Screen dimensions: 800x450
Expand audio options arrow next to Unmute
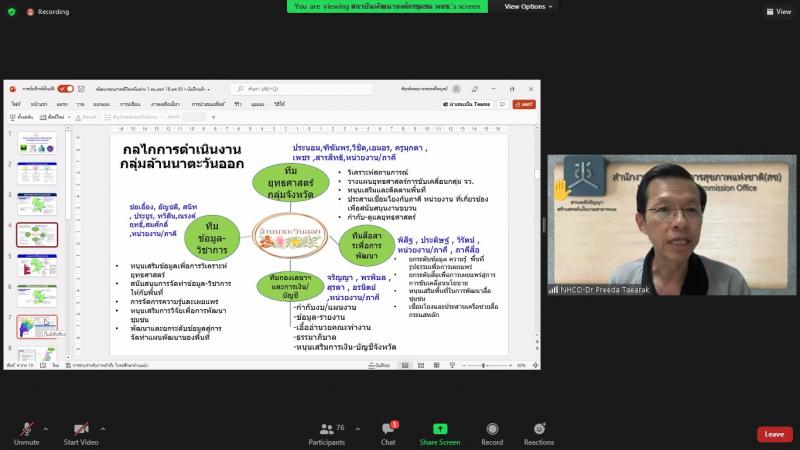tap(45, 429)
